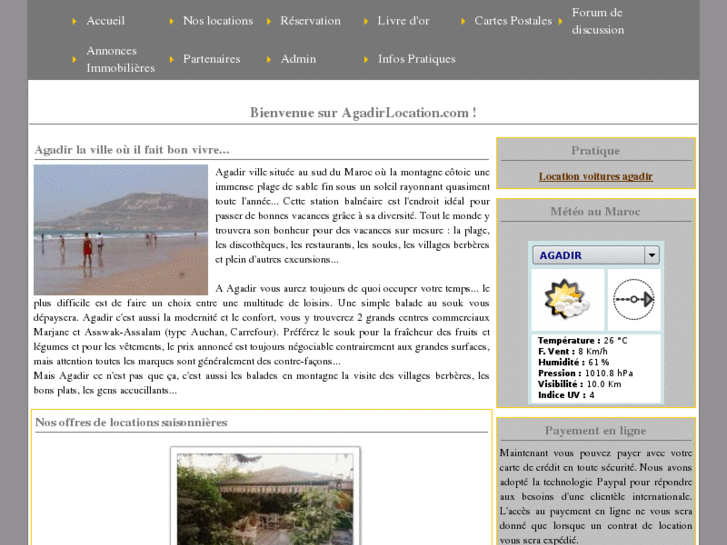The height and width of the screenshot is (545, 727).
Task: Follow the Location voitures agadir link
Action: (596, 176)
